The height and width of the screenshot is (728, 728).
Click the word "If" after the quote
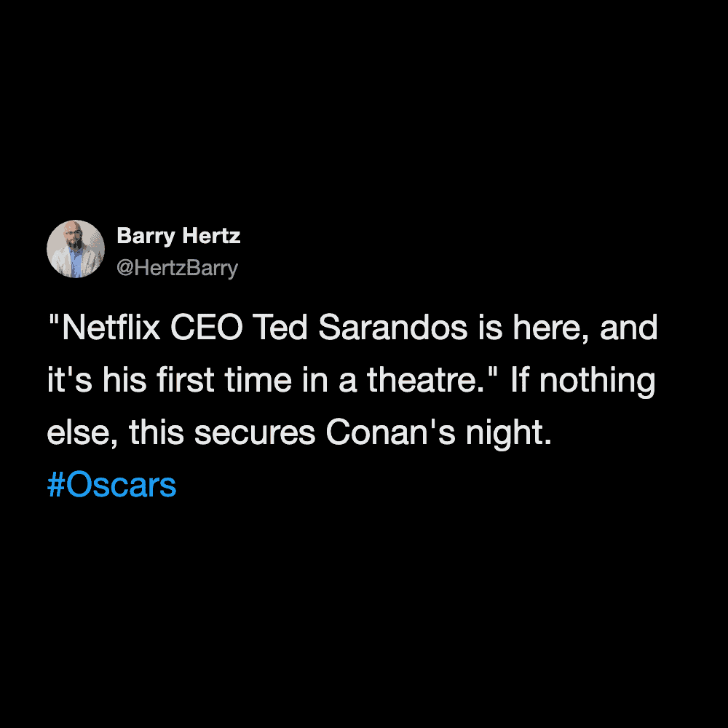coord(518,381)
